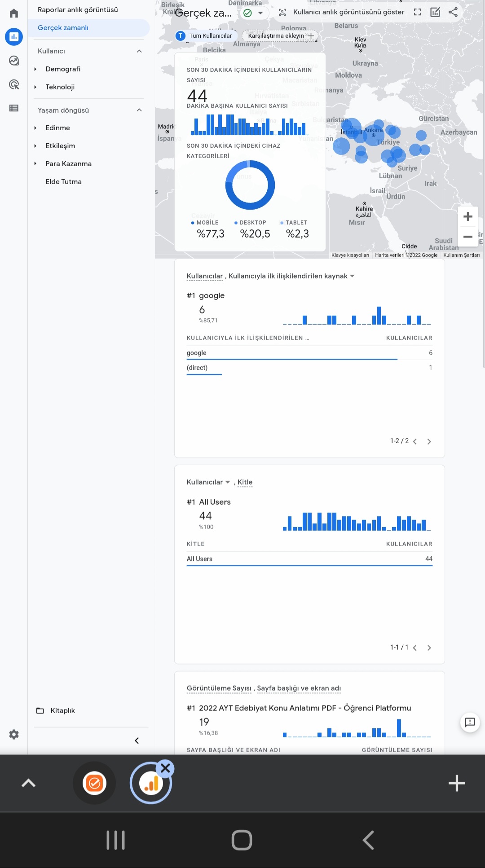Image resolution: width=485 pixels, height=868 pixels.
Task: Switch to the orange checkmark app
Action: point(94,783)
